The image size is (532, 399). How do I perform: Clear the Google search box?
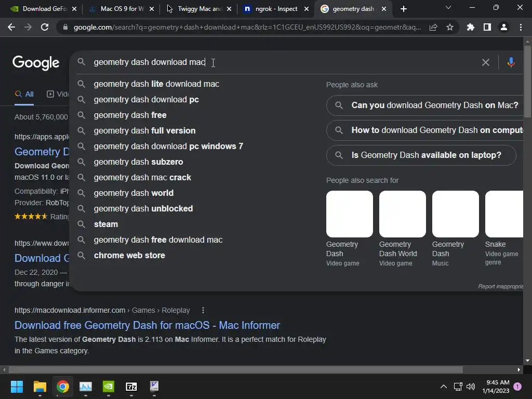click(486, 62)
